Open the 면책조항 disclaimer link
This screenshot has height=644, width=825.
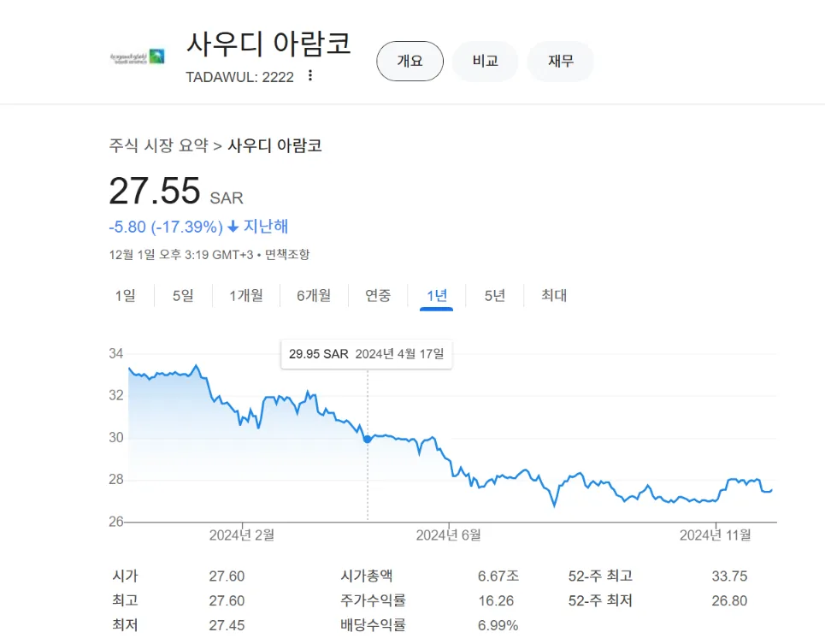click(x=287, y=254)
